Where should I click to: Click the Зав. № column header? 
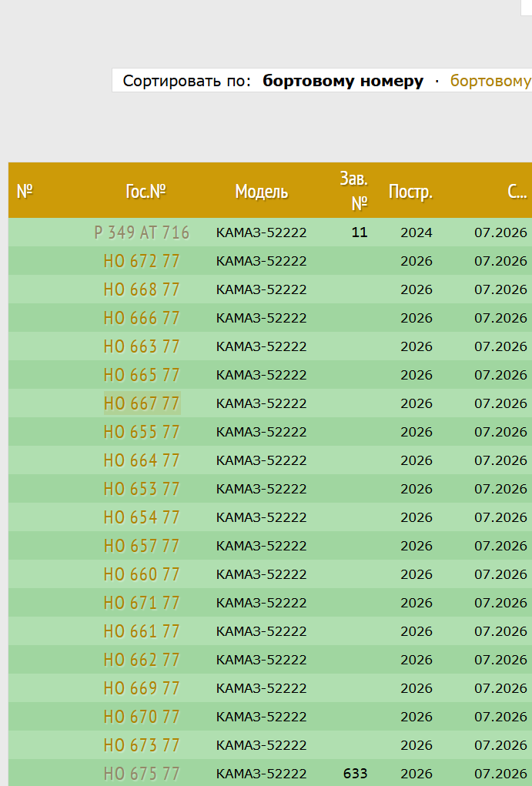pos(354,190)
